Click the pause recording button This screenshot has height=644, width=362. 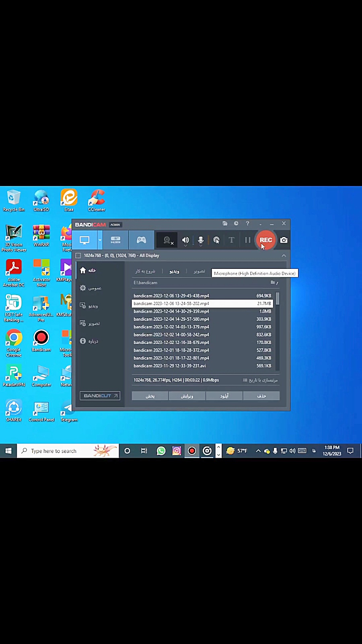[248, 240]
